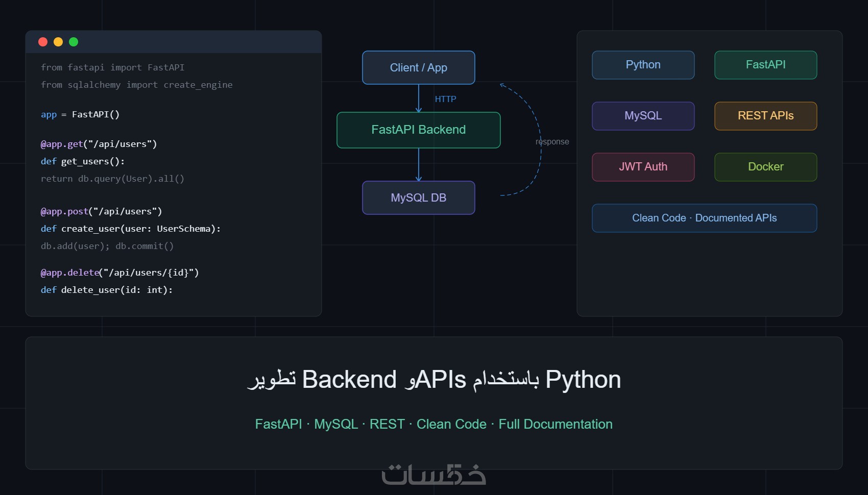Screen dimensions: 868x495
Task: Select the FastAPI Backend diagram box
Action: pyautogui.click(x=418, y=130)
